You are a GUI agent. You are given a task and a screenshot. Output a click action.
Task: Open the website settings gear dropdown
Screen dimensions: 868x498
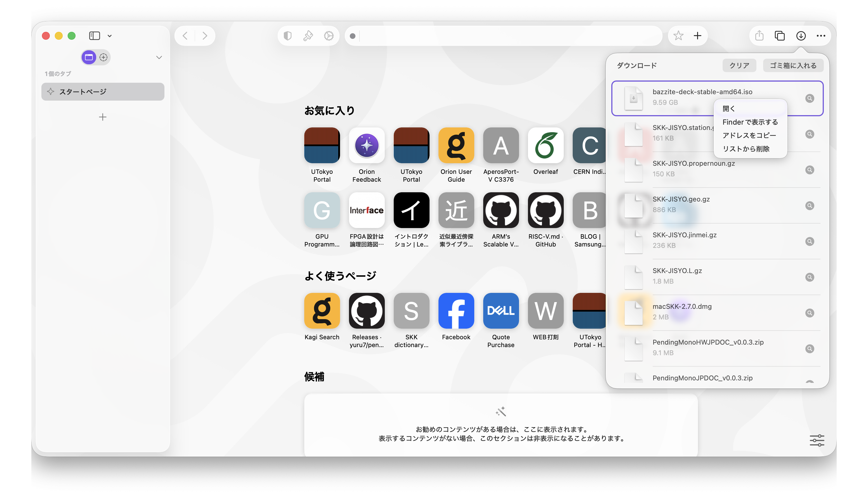pos(329,35)
